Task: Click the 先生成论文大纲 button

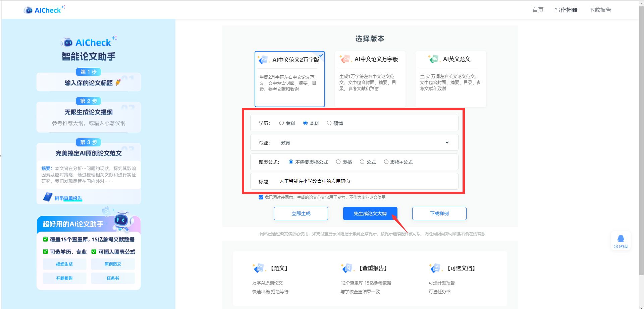Action: point(370,213)
